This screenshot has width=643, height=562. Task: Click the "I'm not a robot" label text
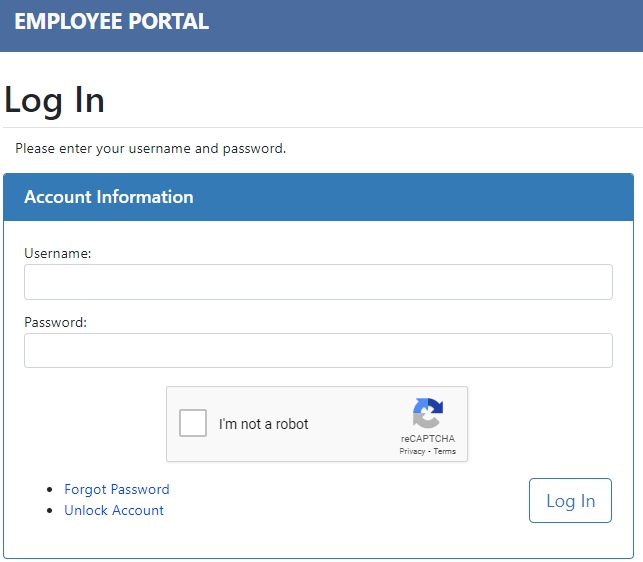tap(263, 424)
